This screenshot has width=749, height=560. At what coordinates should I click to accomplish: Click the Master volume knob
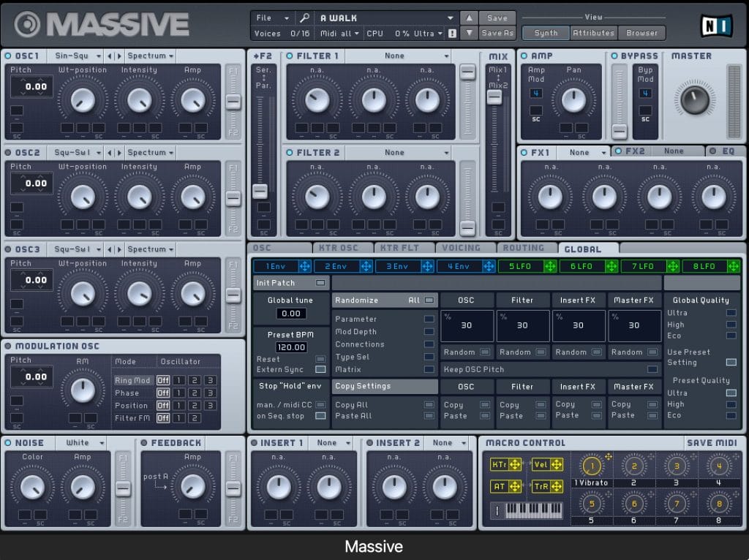pyautogui.click(x=695, y=99)
